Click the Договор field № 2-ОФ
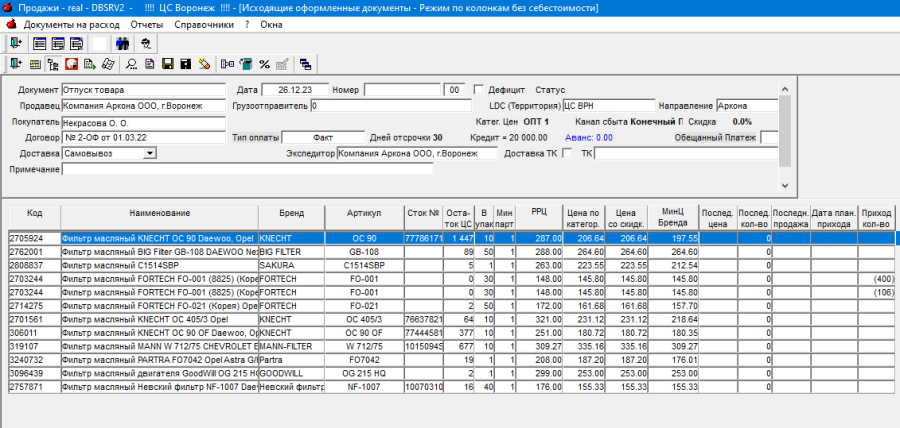Viewport: 900px width, 428px height. click(x=143, y=138)
